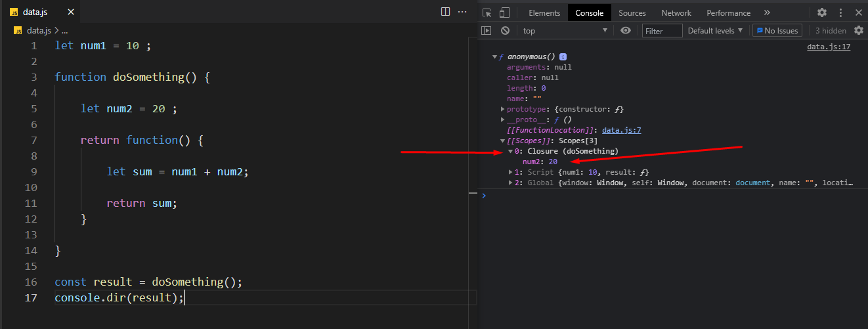This screenshot has width=868, height=329.
Task: Open editor more actions ellipsis
Action: pyautogui.click(x=462, y=11)
